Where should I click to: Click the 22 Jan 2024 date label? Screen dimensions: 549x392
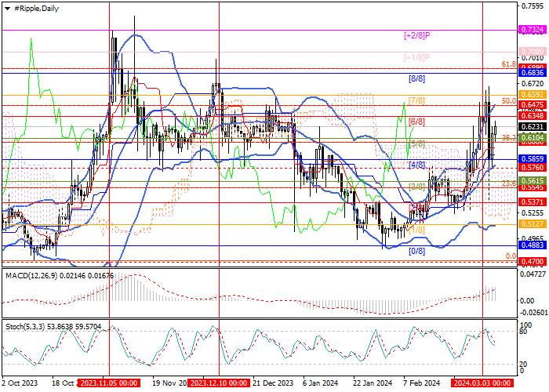[373, 383]
